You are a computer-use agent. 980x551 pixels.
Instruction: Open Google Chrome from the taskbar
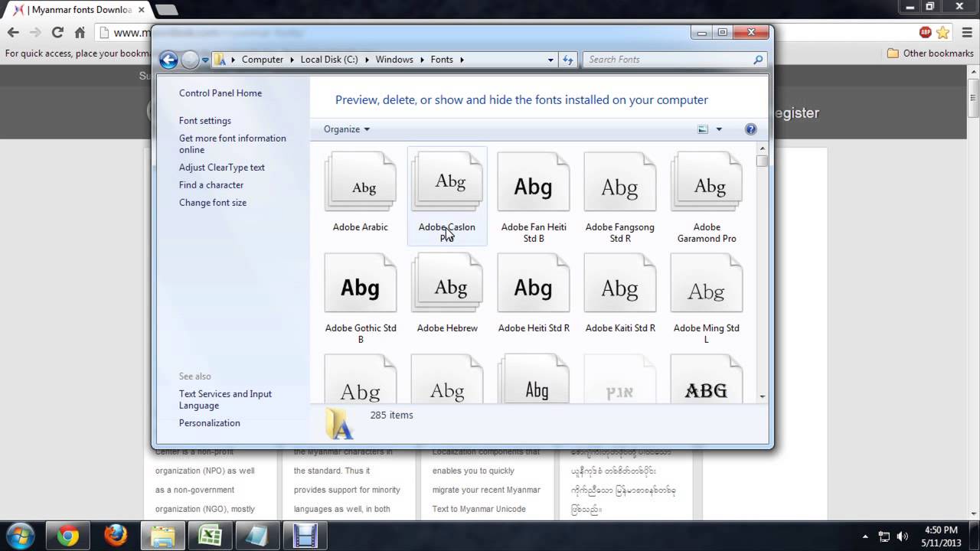tap(67, 536)
